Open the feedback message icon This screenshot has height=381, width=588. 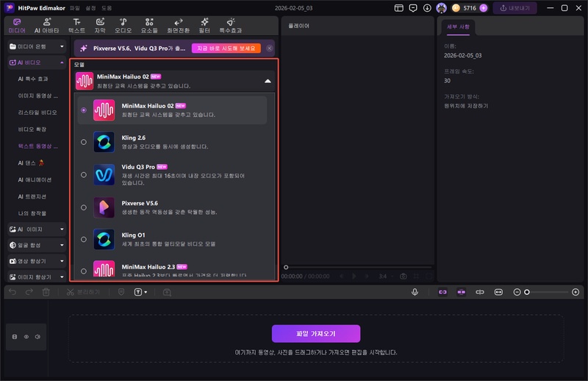(413, 8)
